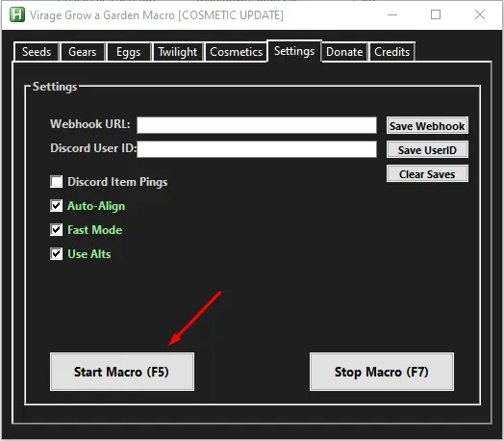Switch to the Gears tab
This screenshot has height=441, width=504.
(83, 52)
